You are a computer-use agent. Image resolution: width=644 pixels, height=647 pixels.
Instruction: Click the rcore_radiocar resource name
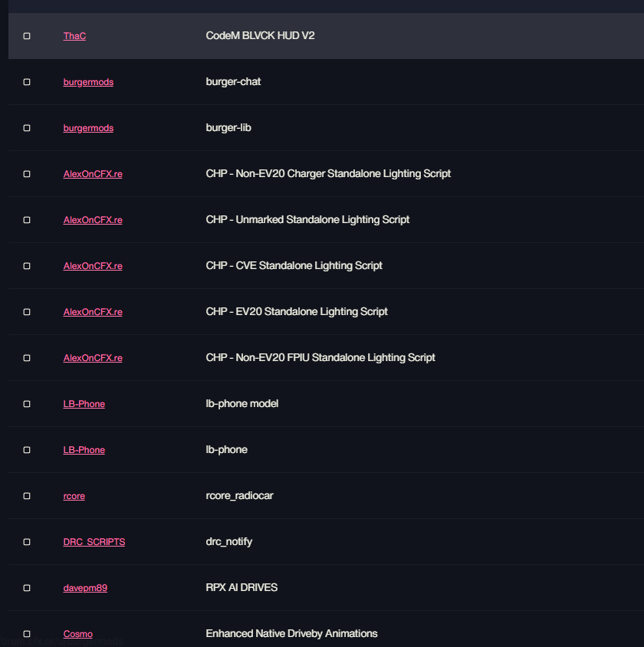tap(240, 495)
